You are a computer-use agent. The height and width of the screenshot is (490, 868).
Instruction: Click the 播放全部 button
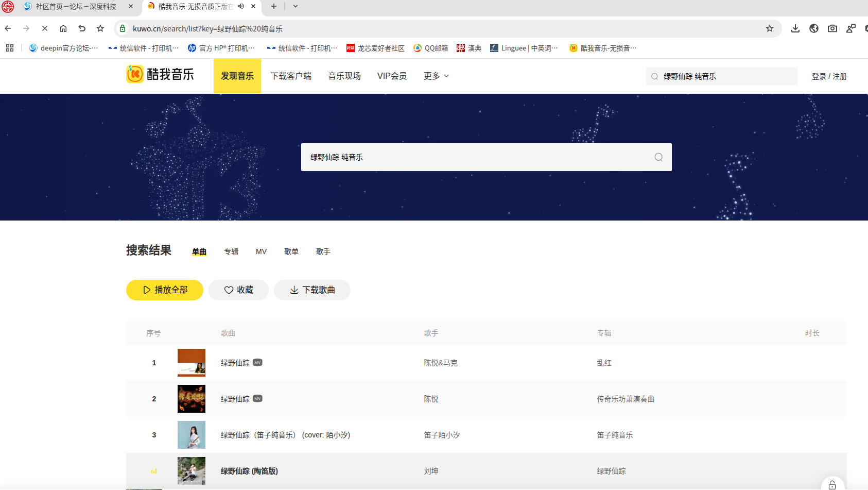pos(164,290)
